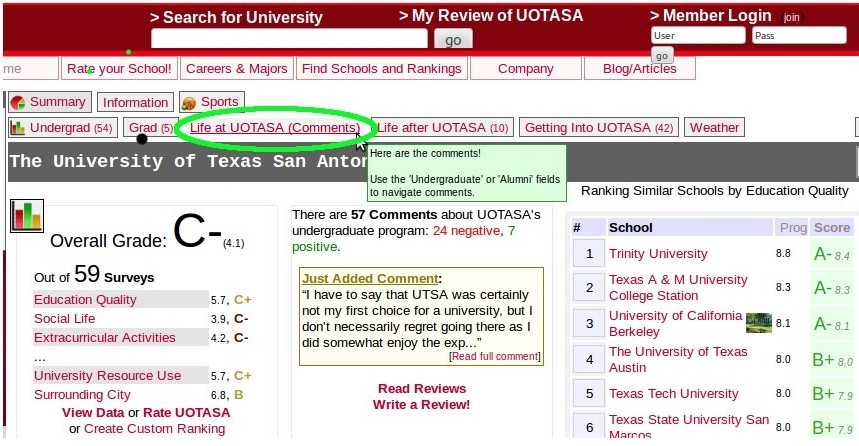
Task: Open My Review of UOTASA header link
Action: tap(491, 16)
